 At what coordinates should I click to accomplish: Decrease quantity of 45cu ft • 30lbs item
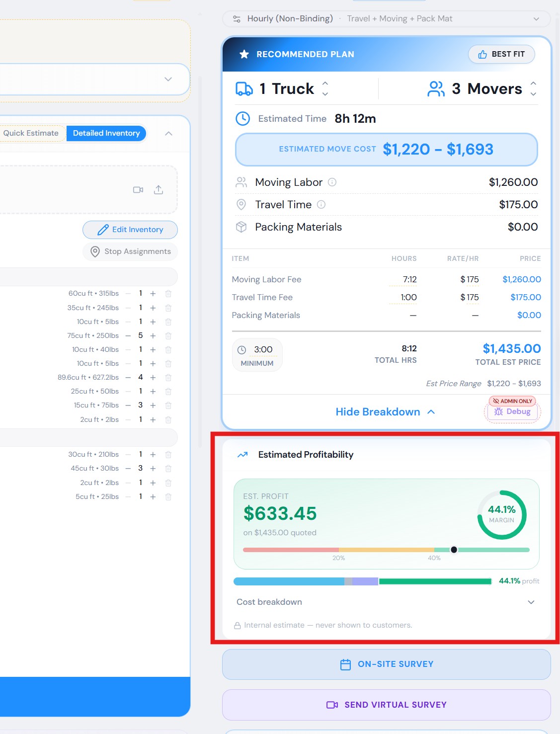[x=128, y=469]
